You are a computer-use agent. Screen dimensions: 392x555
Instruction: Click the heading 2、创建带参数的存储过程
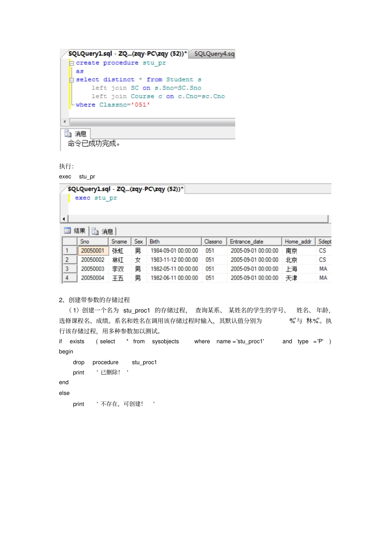click(x=94, y=300)
